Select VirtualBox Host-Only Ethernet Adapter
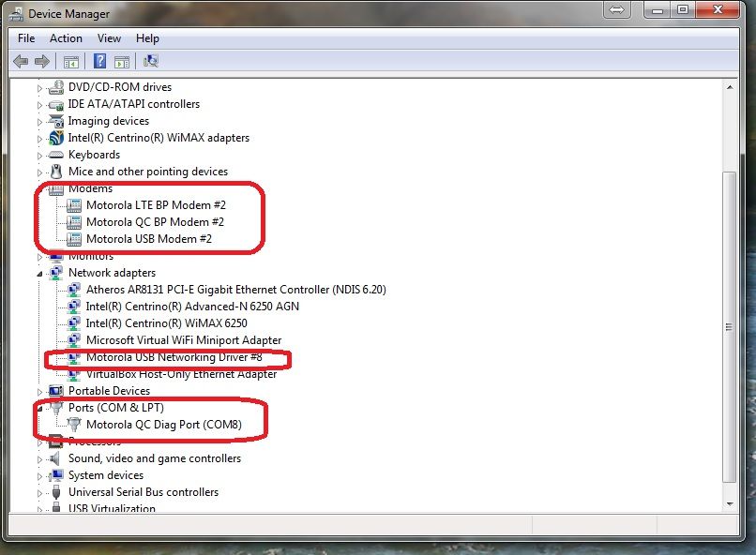This screenshot has height=555, width=756. coord(181,374)
